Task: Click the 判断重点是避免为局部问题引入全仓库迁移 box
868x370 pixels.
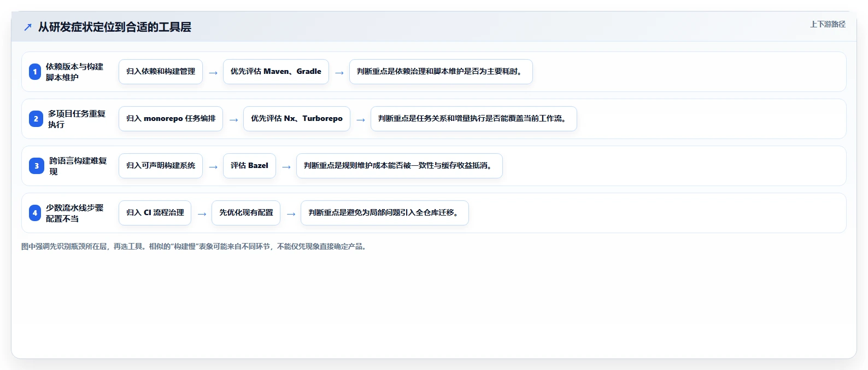Action: (x=385, y=213)
